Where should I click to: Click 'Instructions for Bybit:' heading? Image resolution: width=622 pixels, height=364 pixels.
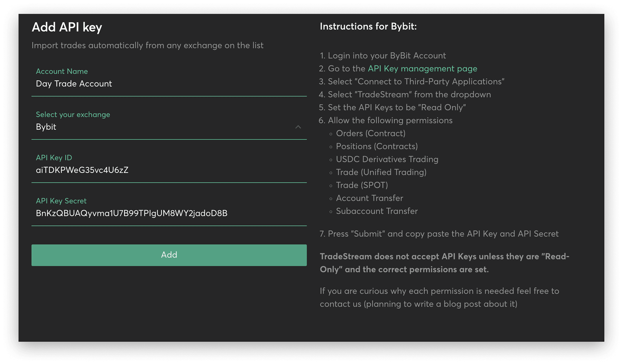(x=368, y=26)
